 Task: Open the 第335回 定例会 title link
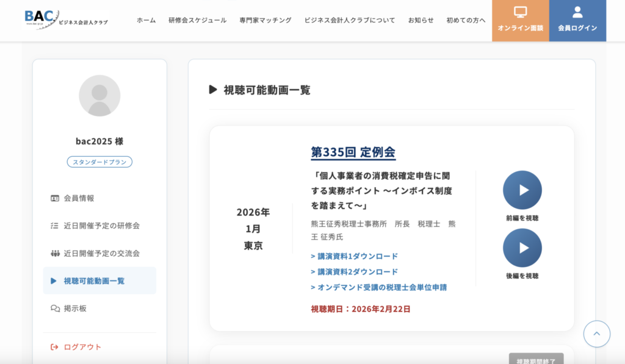pyautogui.click(x=353, y=152)
